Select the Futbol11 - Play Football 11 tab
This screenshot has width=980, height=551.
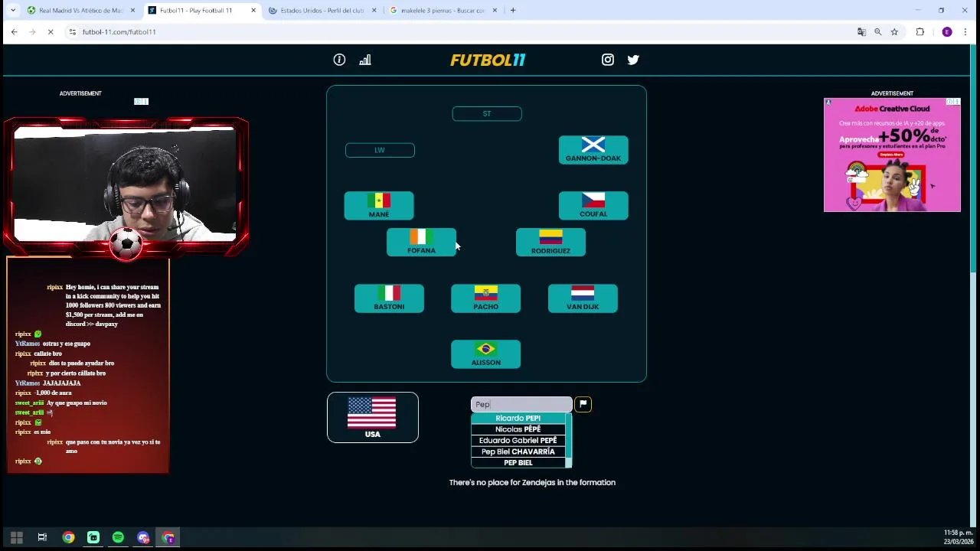click(x=201, y=11)
